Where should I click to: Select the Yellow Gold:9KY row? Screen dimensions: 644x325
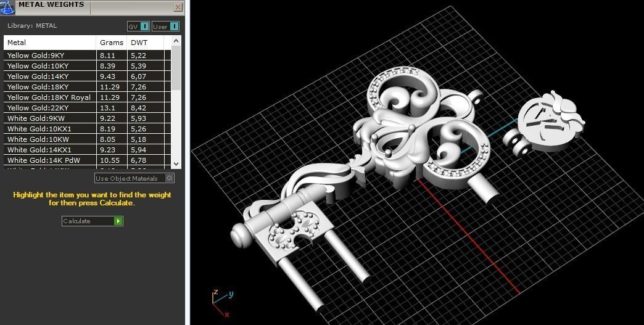87,56
